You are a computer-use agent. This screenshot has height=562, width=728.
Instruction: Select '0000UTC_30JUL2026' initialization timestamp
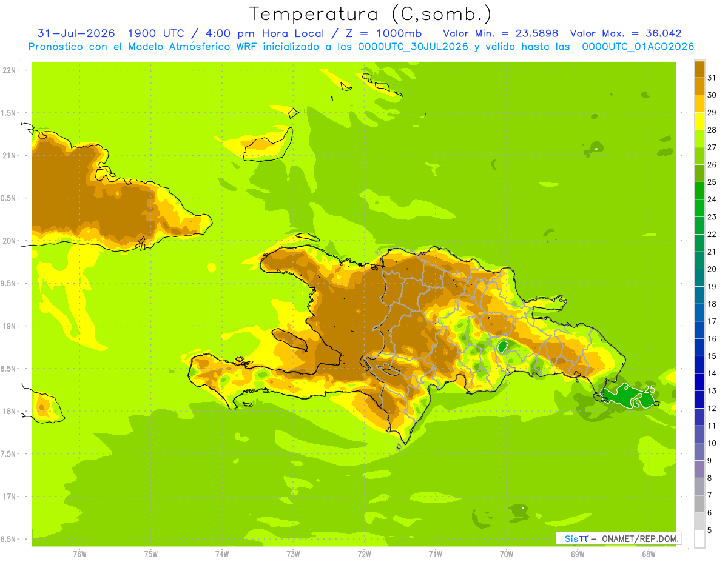413,47
